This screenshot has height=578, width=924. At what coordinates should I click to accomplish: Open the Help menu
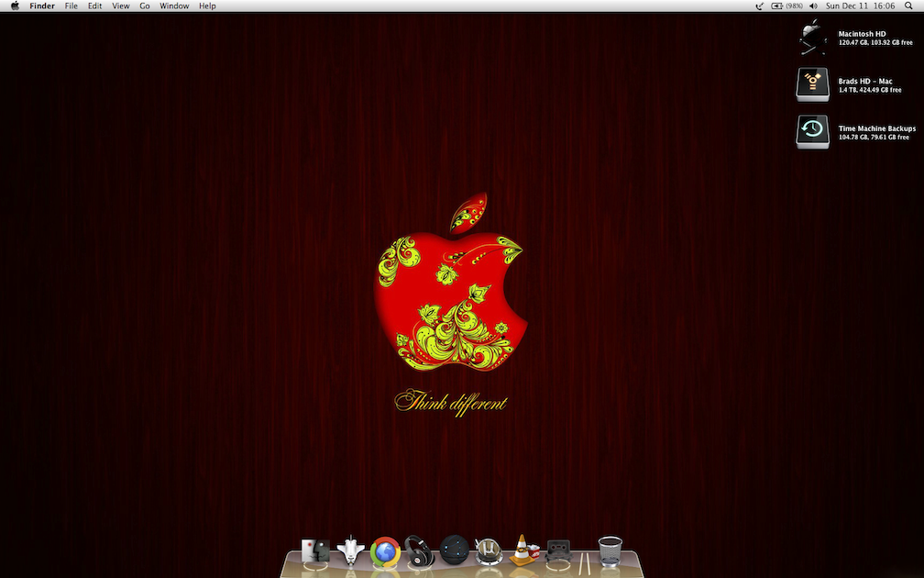point(207,6)
